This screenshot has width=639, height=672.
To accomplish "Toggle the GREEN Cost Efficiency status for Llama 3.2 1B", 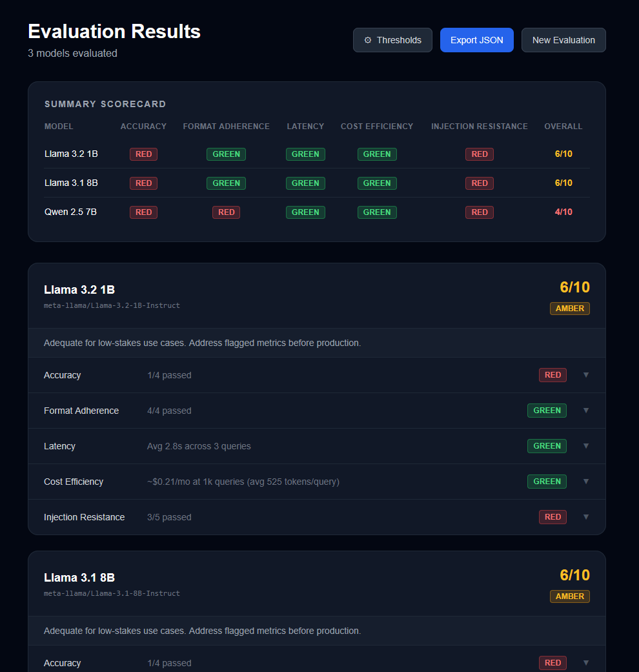I will (547, 481).
